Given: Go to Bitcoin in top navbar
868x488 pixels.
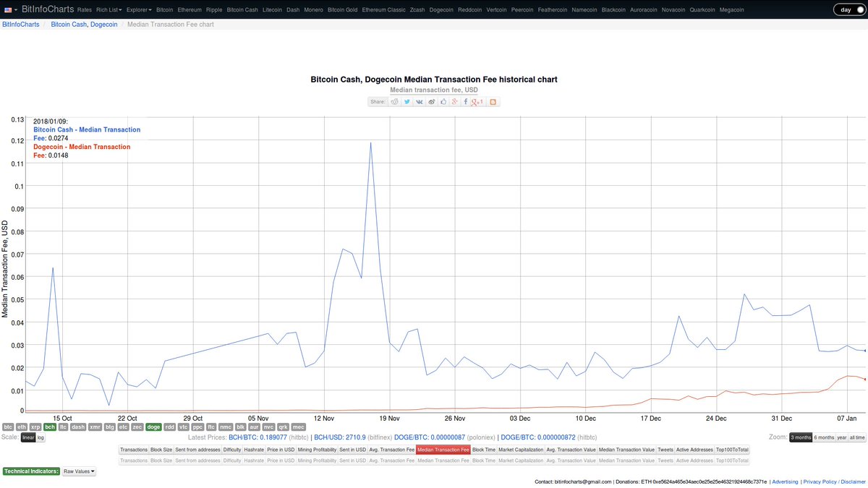Looking at the screenshot, I should pyautogui.click(x=165, y=10).
